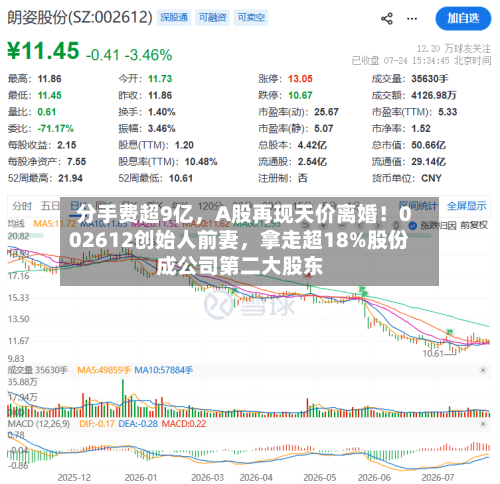
Task: Click the 委比 value -71.17%
Action: (56, 128)
